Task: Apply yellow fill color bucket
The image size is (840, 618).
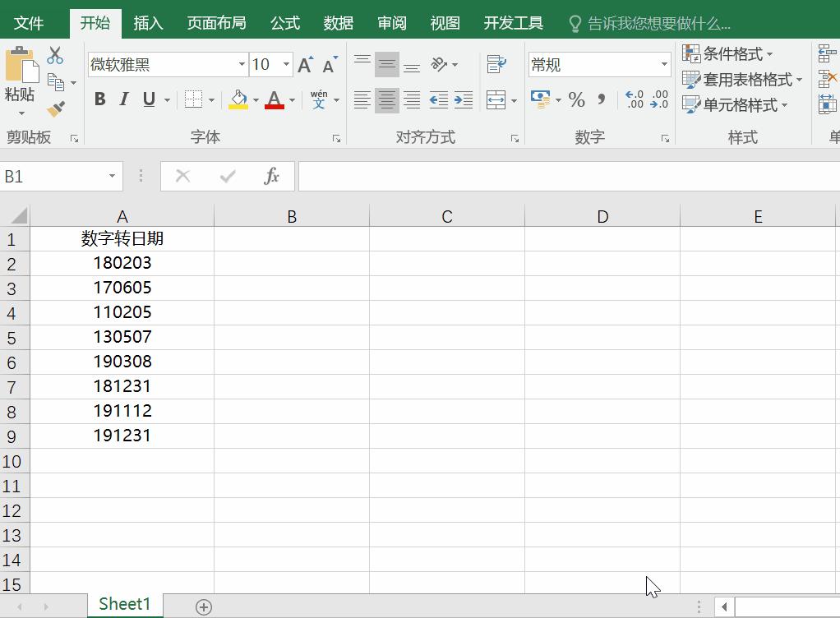Action: click(x=238, y=99)
